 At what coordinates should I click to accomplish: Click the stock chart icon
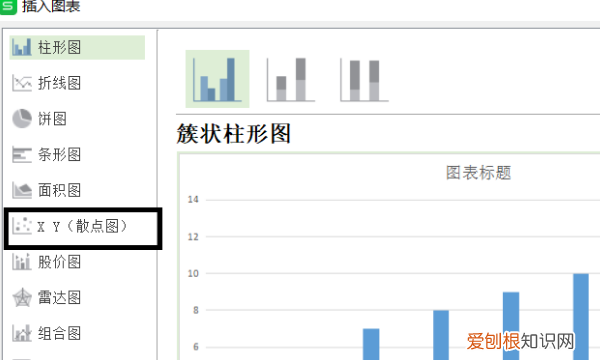(21, 262)
